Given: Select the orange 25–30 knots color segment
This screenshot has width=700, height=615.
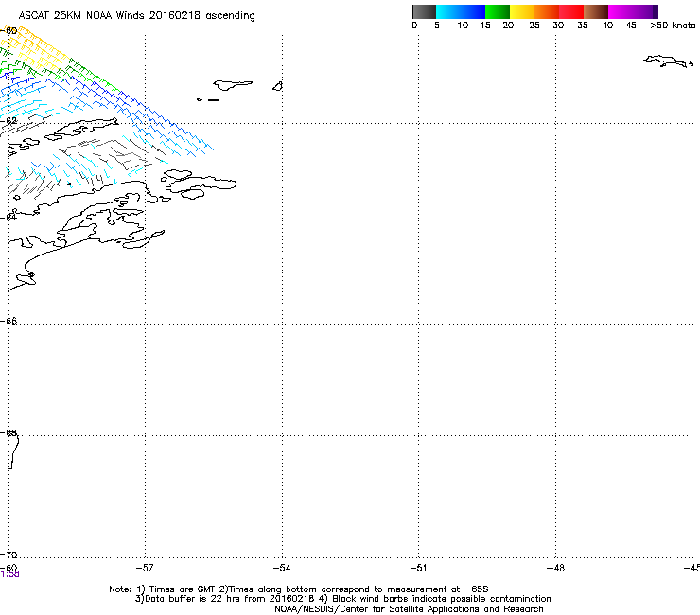Looking at the screenshot, I should coord(547,11).
